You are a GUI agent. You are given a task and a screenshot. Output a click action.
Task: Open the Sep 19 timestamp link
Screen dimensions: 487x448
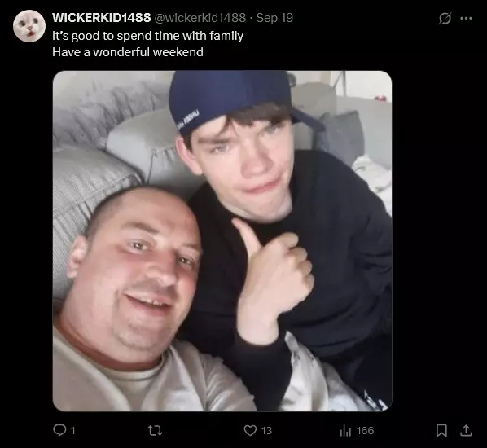(274, 18)
